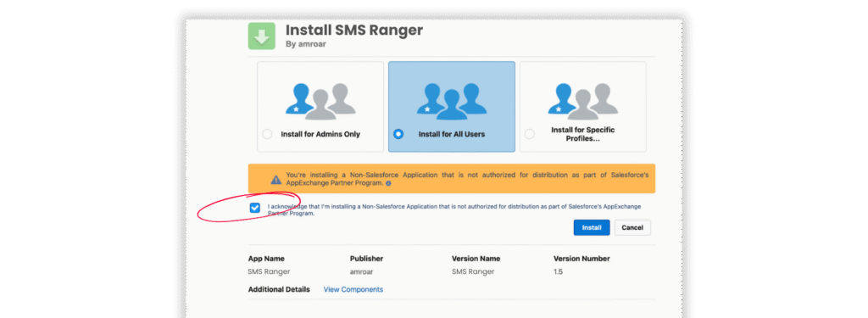Select the Install for Admins Only radio button
The width and height of the screenshot is (868, 318).
click(x=267, y=134)
